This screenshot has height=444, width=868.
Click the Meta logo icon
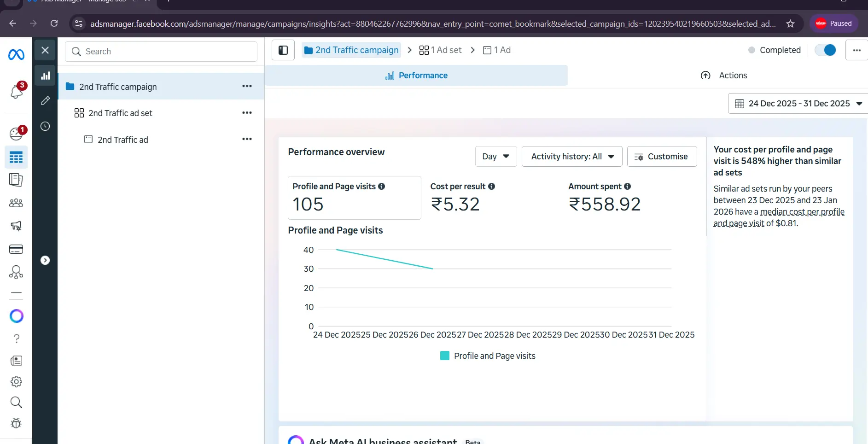[x=16, y=55]
